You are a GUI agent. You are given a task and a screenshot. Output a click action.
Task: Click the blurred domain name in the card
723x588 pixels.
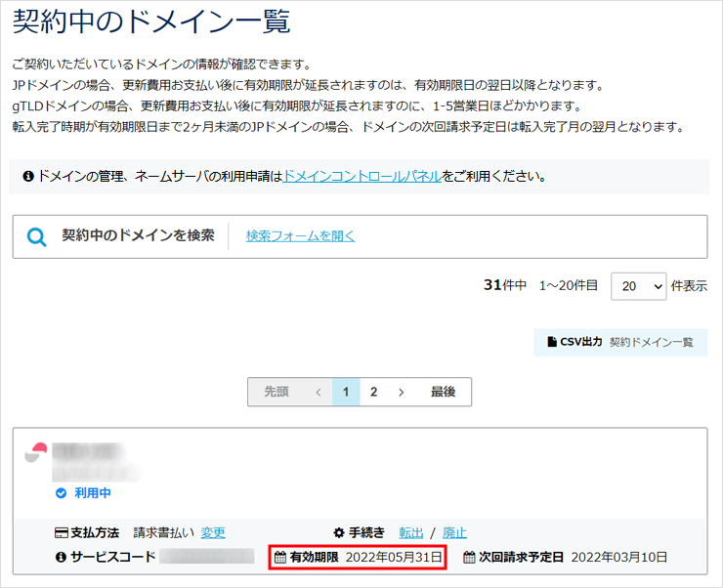click(x=96, y=462)
